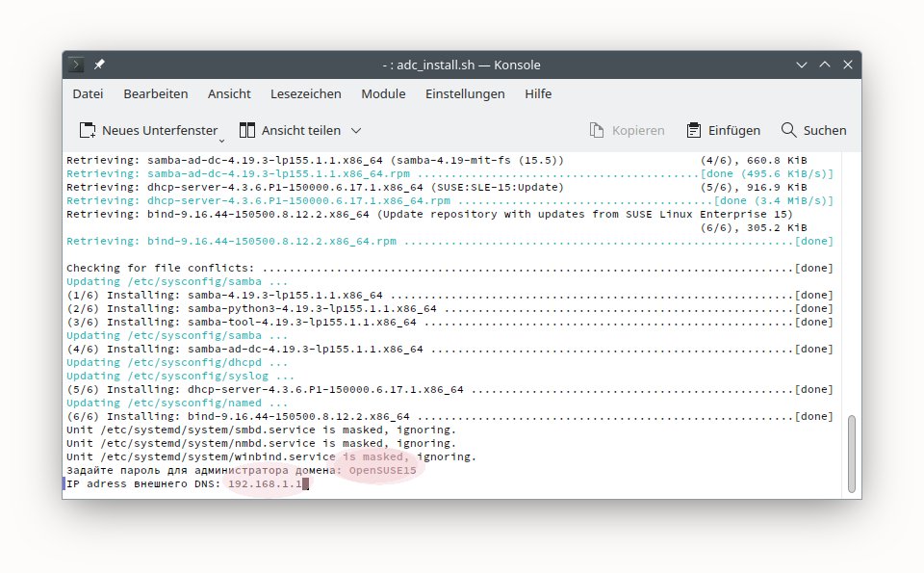
Task: Click the Konsole terminal icon in title bar
Action: [x=77, y=65]
